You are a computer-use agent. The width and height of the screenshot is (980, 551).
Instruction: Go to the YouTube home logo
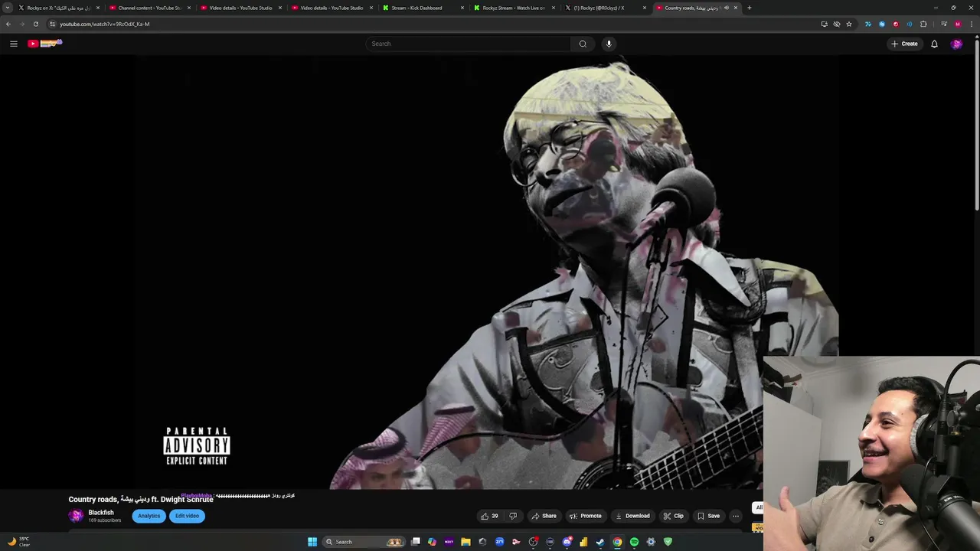click(44, 44)
